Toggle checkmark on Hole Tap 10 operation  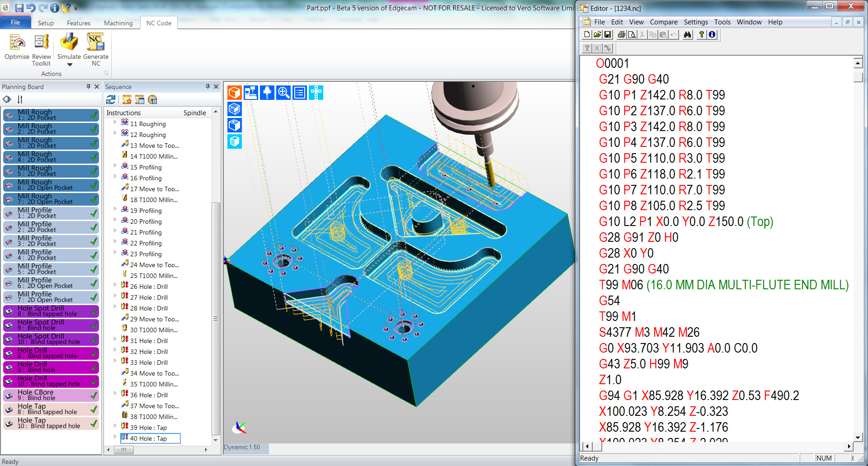tap(94, 424)
